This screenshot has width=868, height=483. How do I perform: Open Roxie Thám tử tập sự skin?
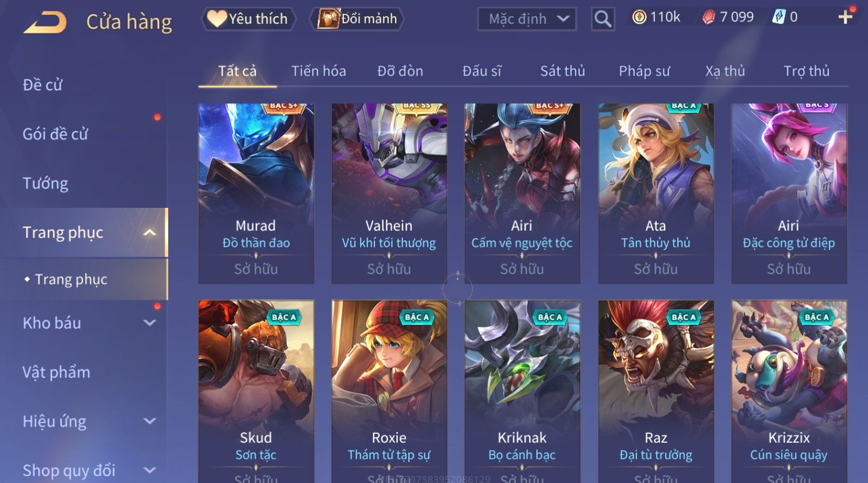(x=389, y=391)
